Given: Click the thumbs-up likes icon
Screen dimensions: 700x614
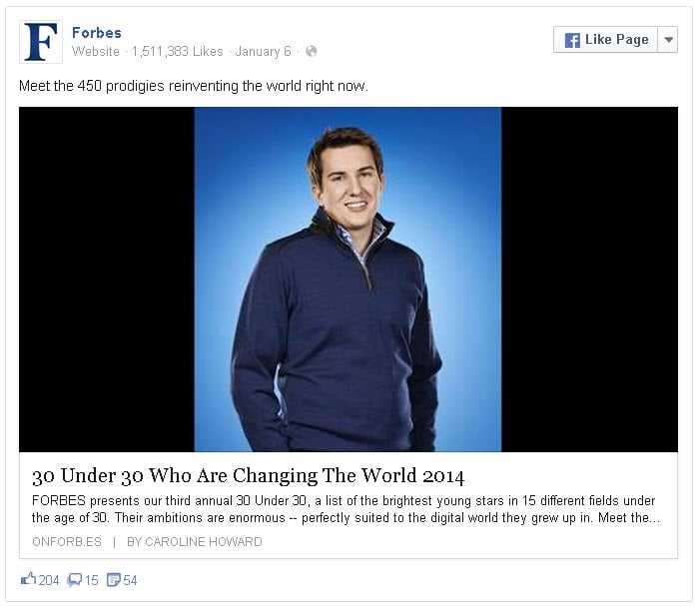Looking at the screenshot, I should point(28,579).
